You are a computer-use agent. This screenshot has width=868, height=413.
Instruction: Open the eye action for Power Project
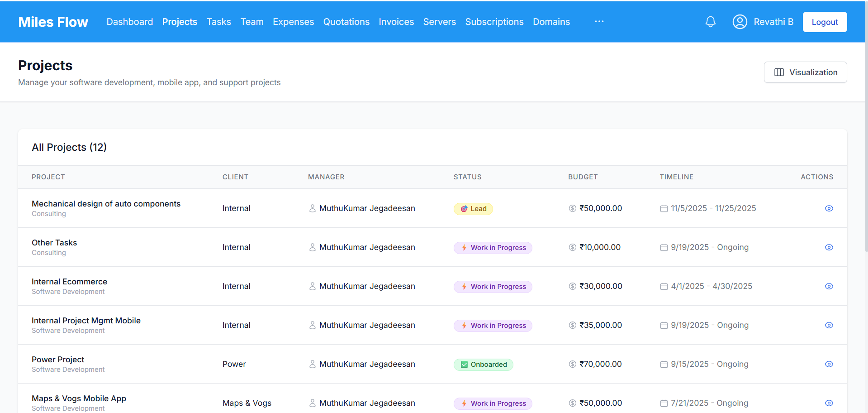[829, 364]
